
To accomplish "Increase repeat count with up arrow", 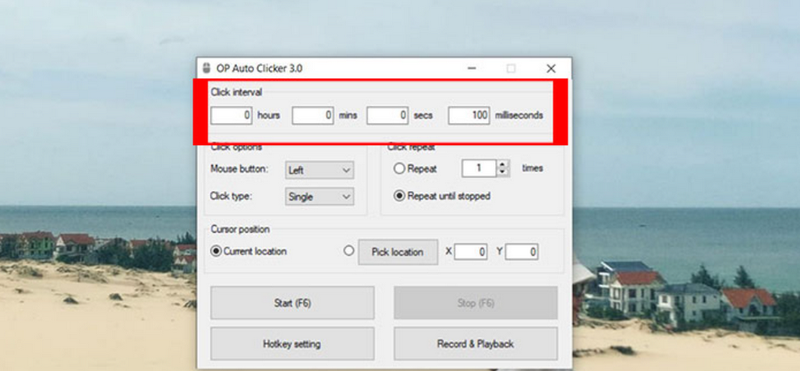I will point(503,164).
